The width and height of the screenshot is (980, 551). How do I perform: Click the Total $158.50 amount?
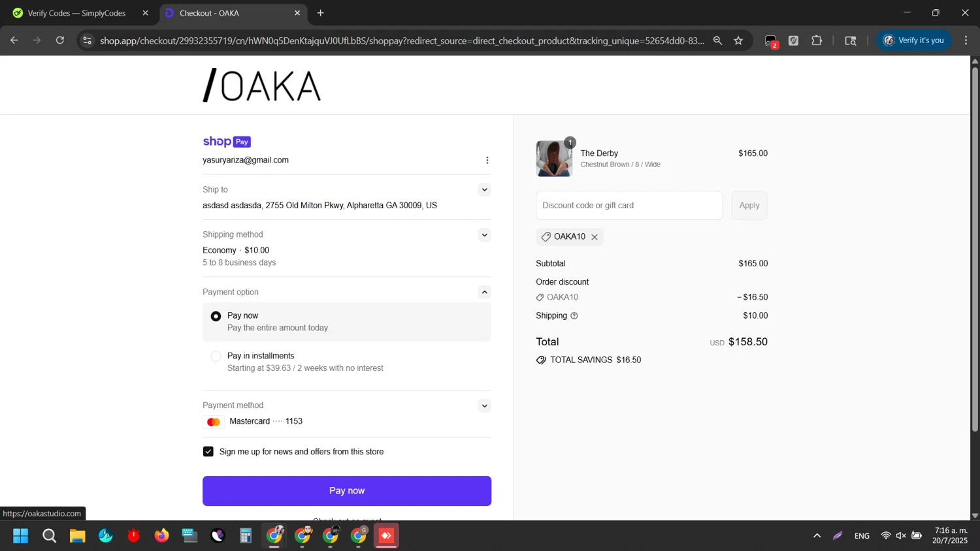(x=748, y=342)
